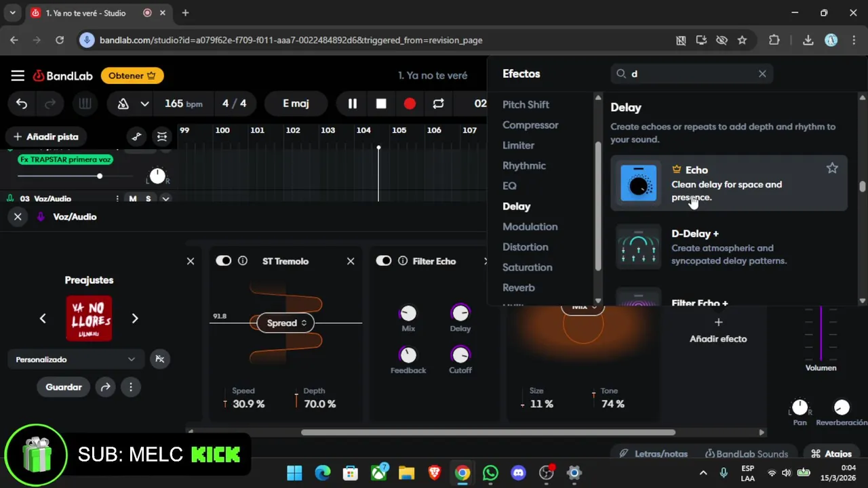Click the Filter Echo info icon

pyautogui.click(x=403, y=261)
